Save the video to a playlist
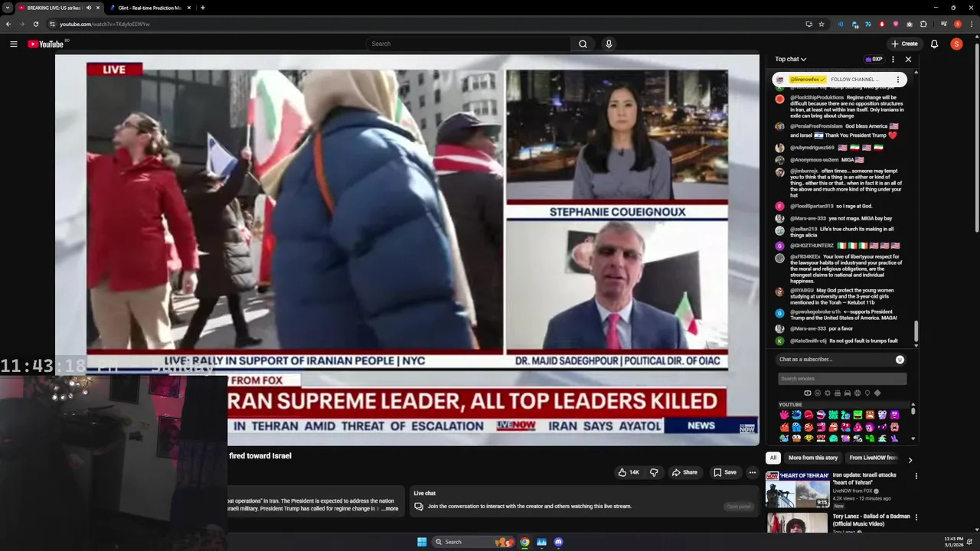 (724, 472)
